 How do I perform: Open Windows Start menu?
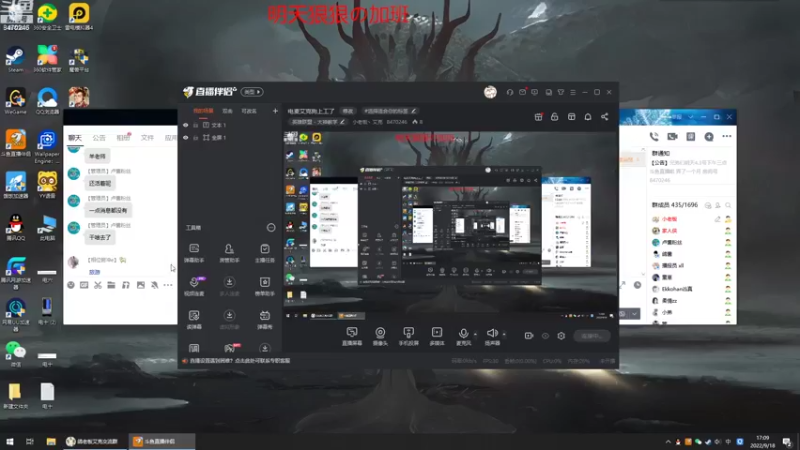(x=10, y=441)
